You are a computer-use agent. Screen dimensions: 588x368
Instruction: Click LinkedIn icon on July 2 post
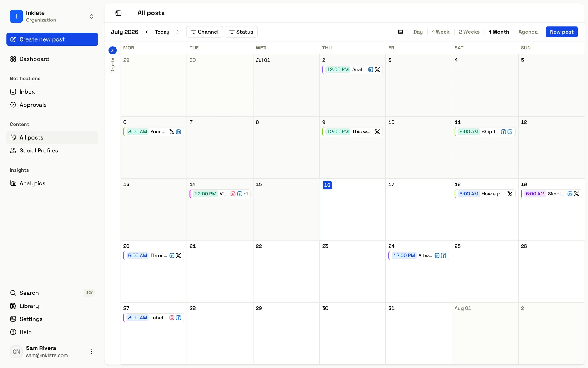[x=371, y=69]
